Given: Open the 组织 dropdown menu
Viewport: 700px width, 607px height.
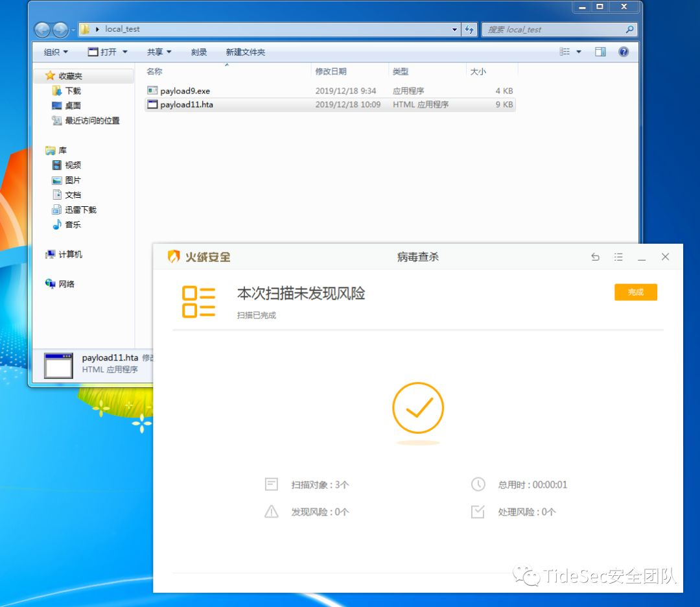Looking at the screenshot, I should 56,53.
